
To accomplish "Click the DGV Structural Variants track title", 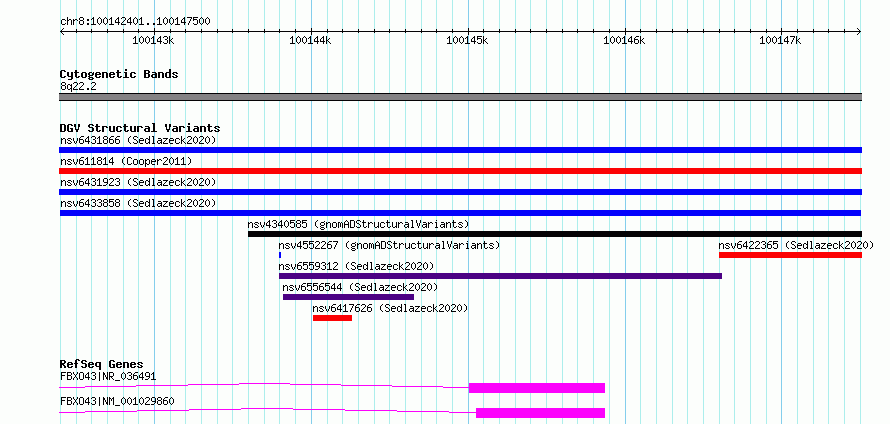I will pos(140,128).
